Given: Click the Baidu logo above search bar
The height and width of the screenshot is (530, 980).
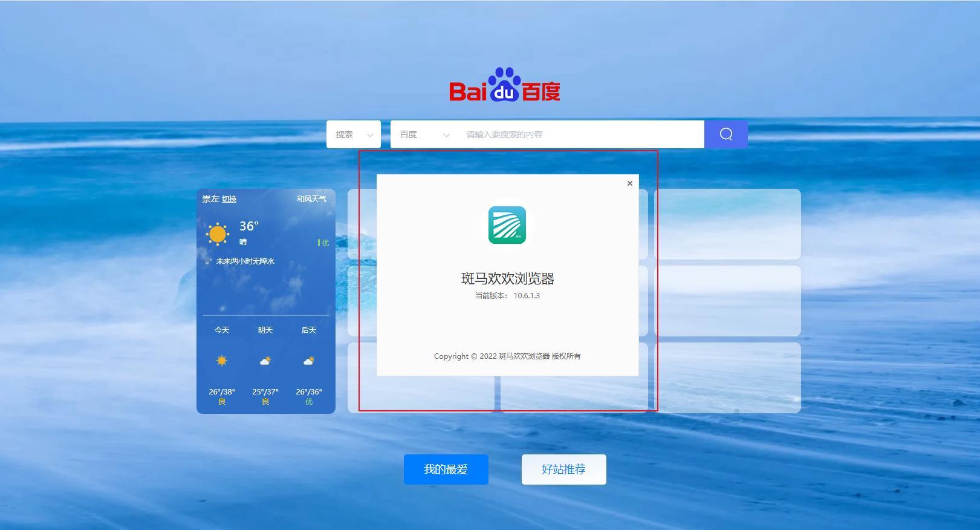Looking at the screenshot, I should pyautogui.click(x=505, y=85).
